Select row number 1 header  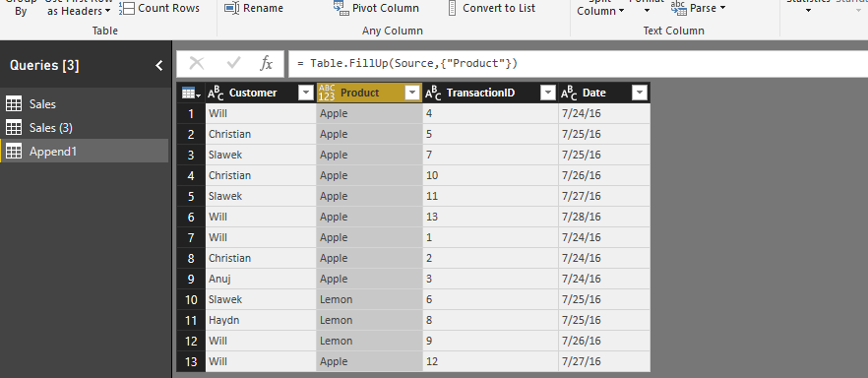pyautogui.click(x=191, y=113)
